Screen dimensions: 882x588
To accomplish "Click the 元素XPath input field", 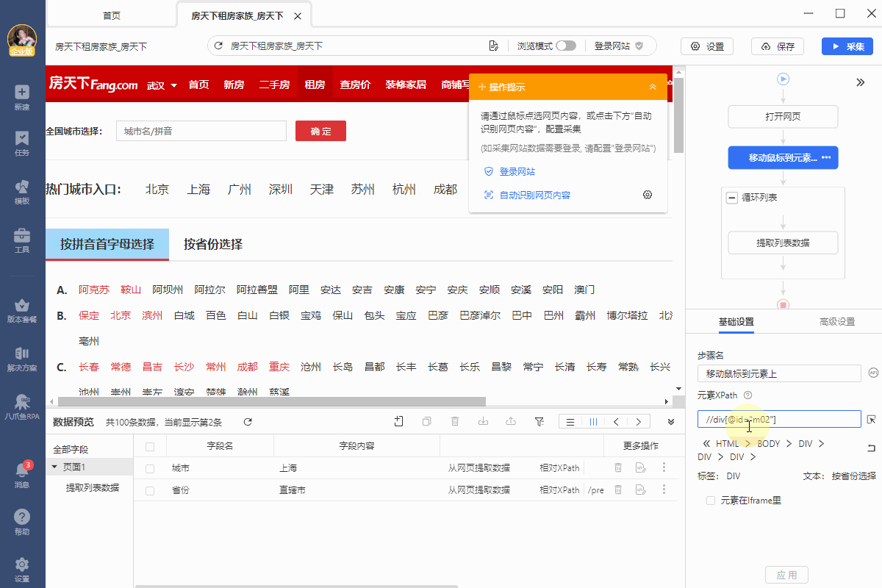I will pos(779,419).
